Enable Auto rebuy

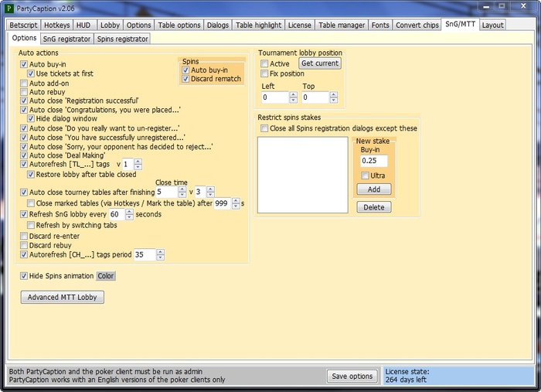(24, 92)
